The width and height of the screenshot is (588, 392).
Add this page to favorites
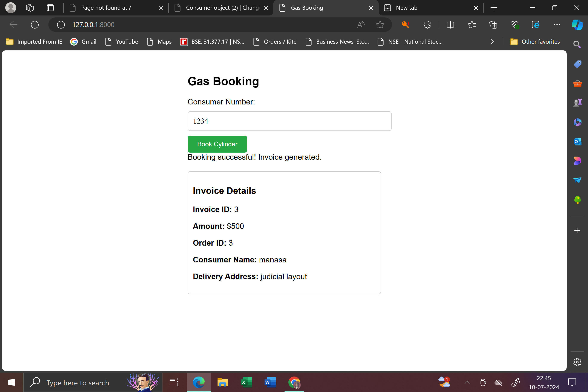pyautogui.click(x=380, y=24)
